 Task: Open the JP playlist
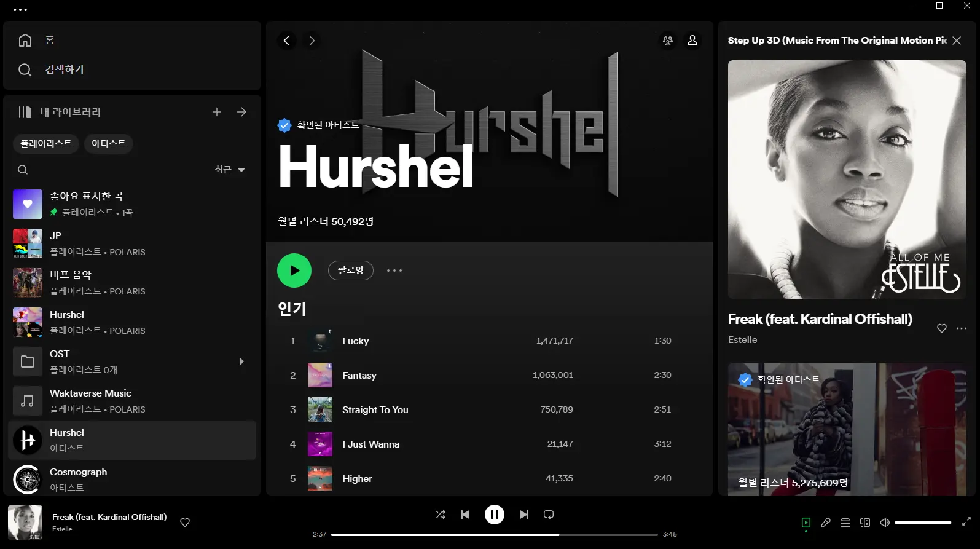(x=132, y=243)
